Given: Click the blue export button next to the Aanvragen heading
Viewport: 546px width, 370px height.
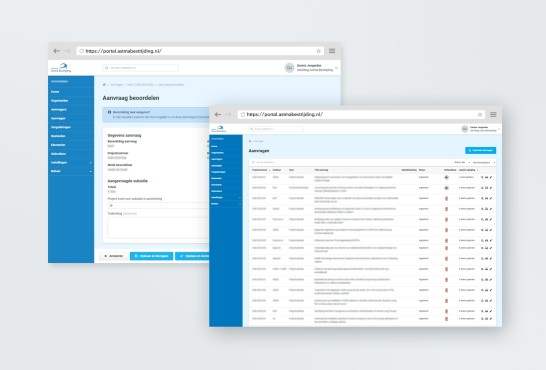Looking at the screenshot, I should [481, 150].
